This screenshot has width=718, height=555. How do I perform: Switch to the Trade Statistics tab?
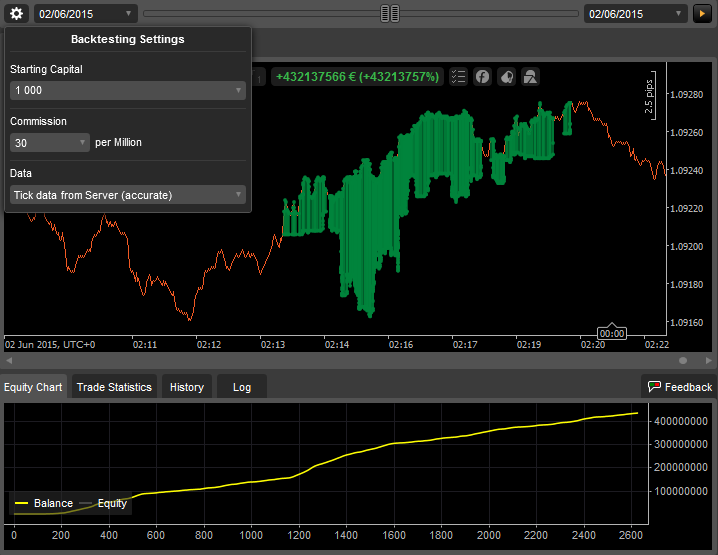(114, 387)
